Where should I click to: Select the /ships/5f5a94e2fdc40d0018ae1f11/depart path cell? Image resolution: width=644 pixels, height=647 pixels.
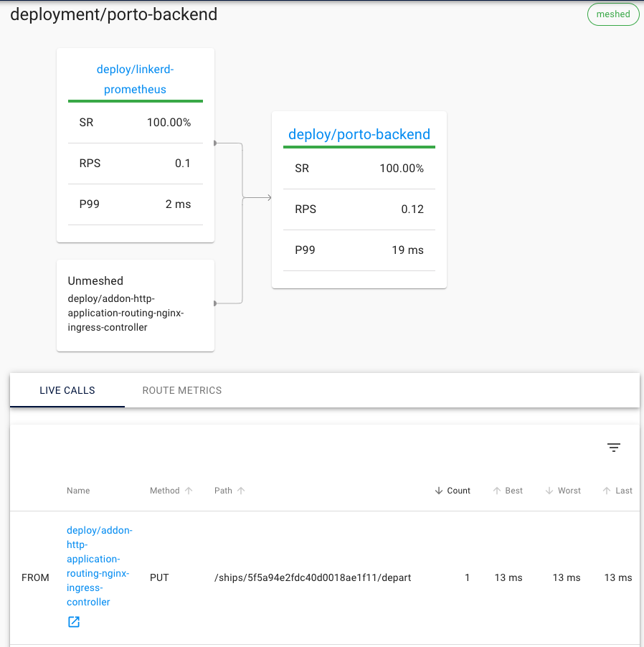tap(313, 577)
